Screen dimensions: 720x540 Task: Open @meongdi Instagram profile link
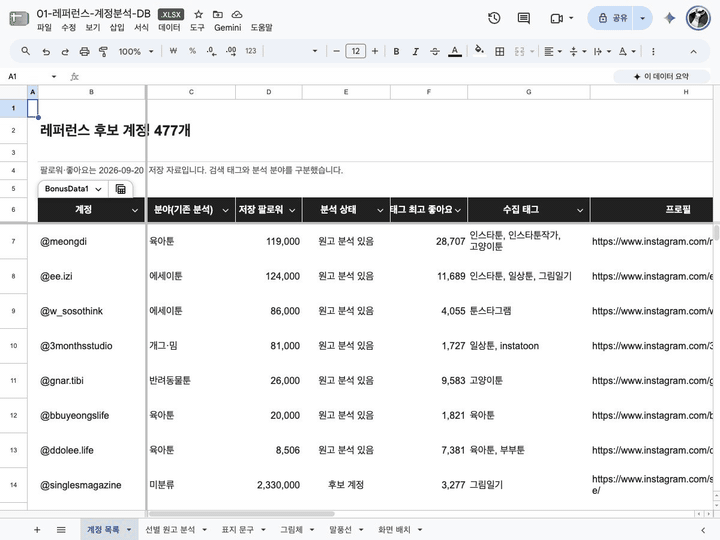(x=652, y=242)
